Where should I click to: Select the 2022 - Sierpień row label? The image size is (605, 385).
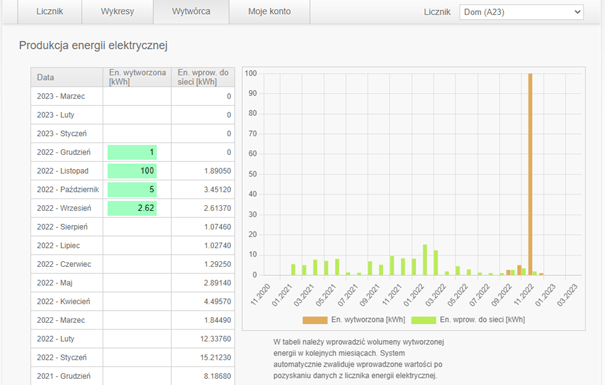tap(62, 227)
